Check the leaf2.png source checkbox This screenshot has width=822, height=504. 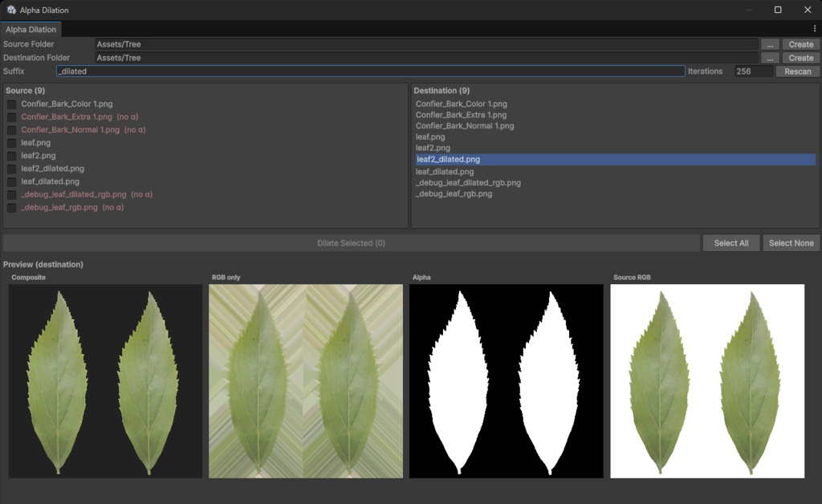(11, 156)
